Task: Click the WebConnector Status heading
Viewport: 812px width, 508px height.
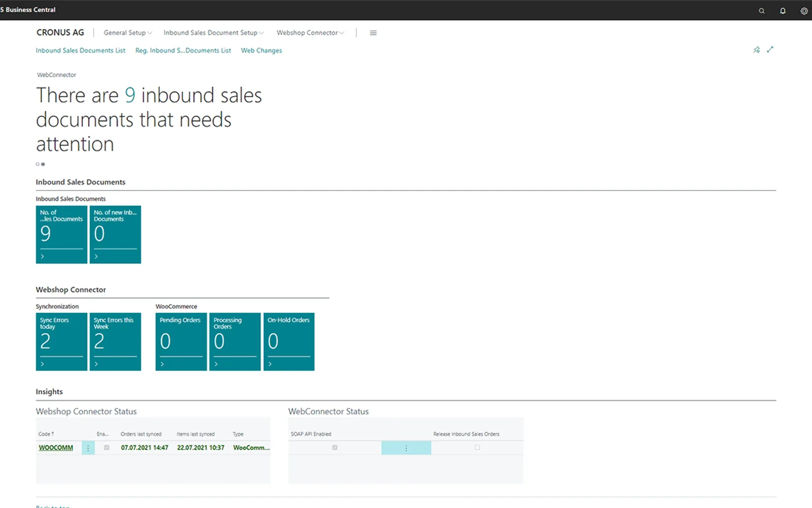Action: (x=328, y=411)
